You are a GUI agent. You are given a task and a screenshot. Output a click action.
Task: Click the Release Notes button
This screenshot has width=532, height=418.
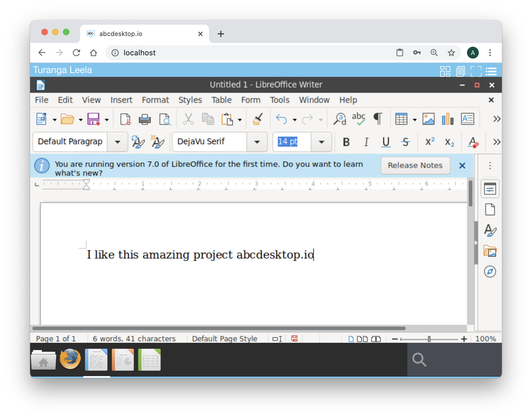pyautogui.click(x=415, y=165)
